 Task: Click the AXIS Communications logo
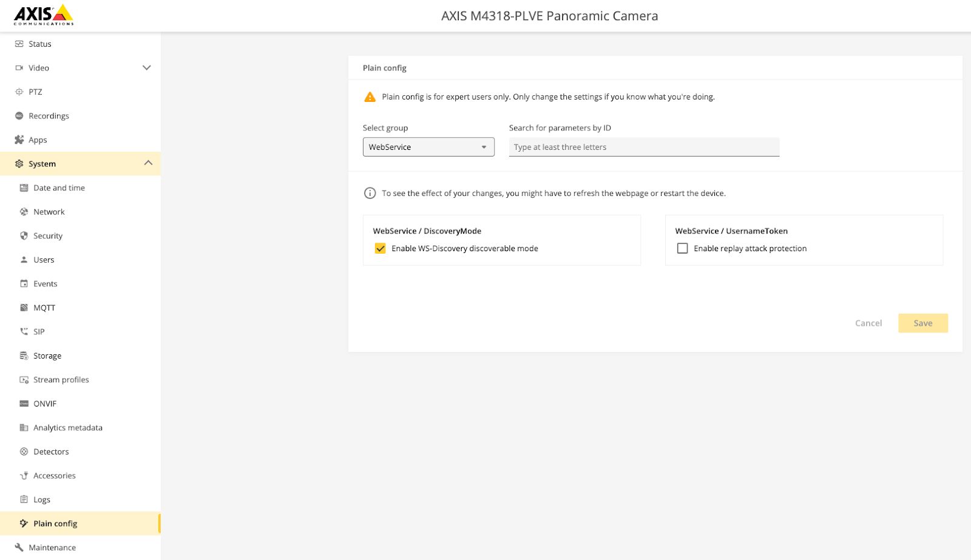pos(44,15)
